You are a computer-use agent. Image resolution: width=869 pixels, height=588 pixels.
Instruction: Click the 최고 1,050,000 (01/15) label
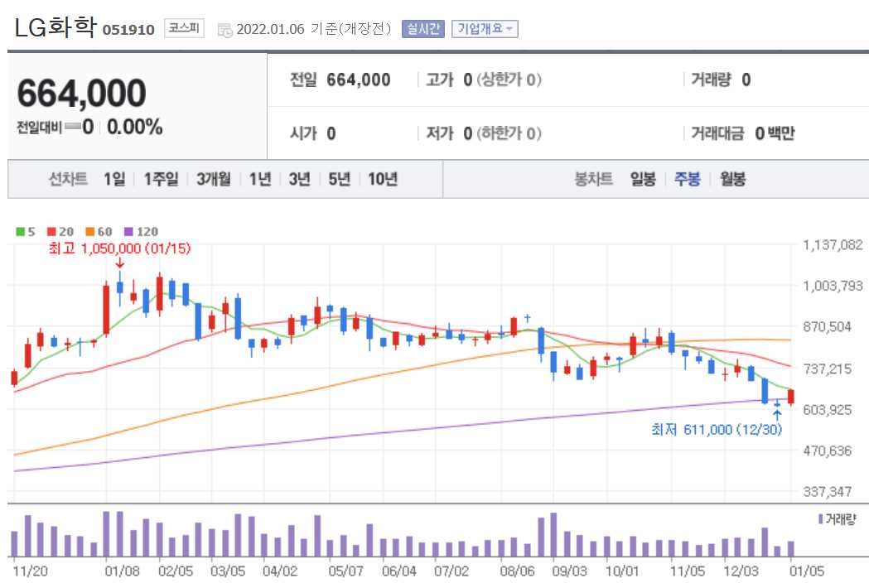click(x=120, y=248)
